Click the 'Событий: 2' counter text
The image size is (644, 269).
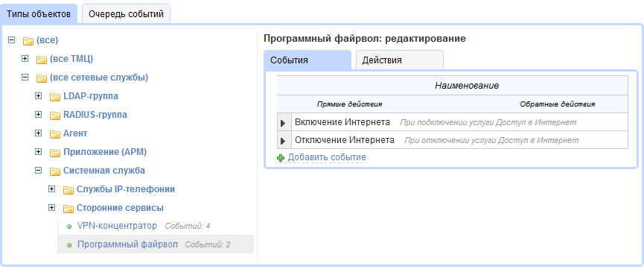point(208,244)
